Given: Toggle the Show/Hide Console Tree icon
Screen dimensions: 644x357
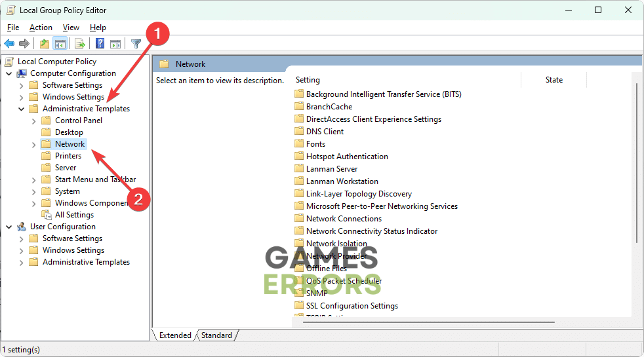Looking at the screenshot, I should tap(60, 44).
